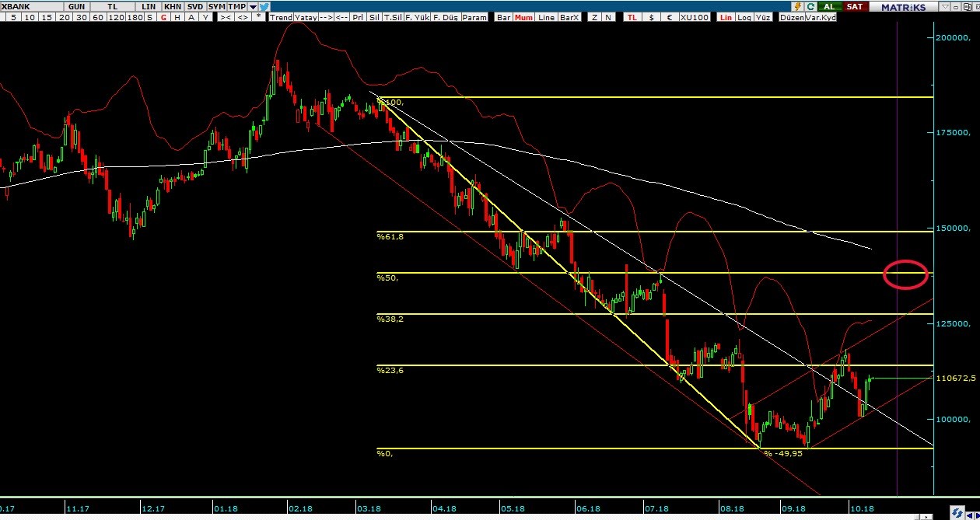This screenshot has width=980, height=520.
Task: Click the Var.Kyd save default button
Action: (x=821, y=17)
